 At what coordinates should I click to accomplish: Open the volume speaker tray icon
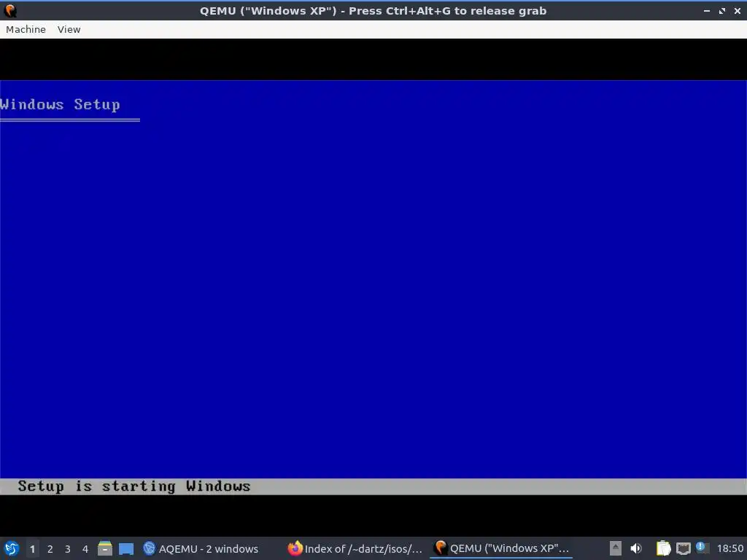pos(636,548)
